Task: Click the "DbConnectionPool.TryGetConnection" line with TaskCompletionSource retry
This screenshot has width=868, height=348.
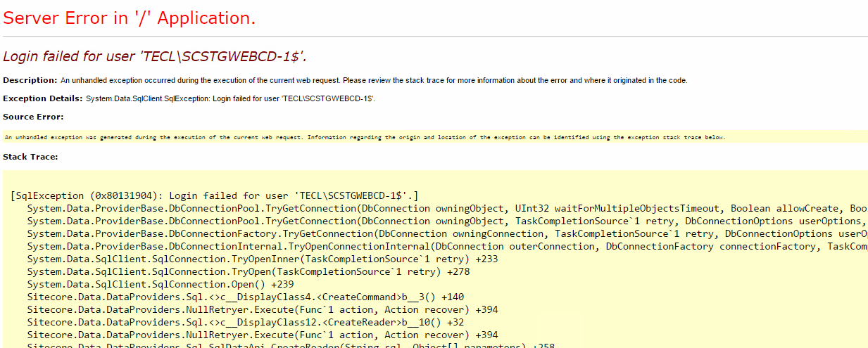Action: [x=447, y=221]
